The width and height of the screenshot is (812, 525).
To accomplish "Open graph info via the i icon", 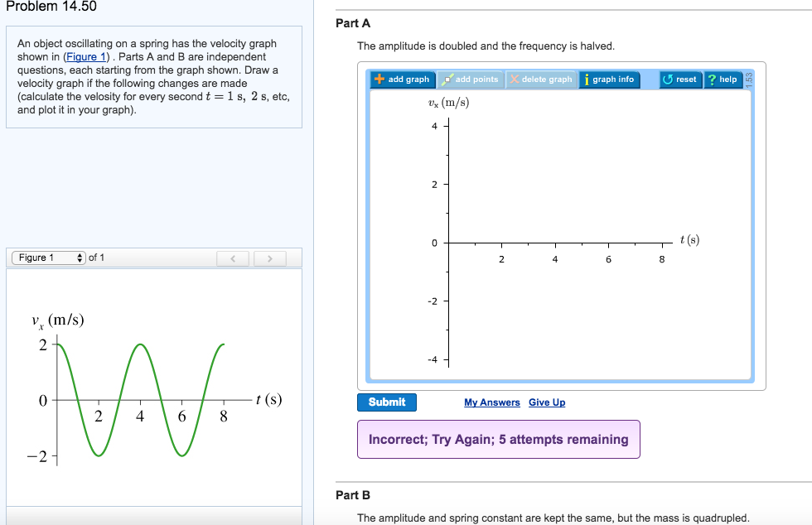I will pyautogui.click(x=588, y=79).
